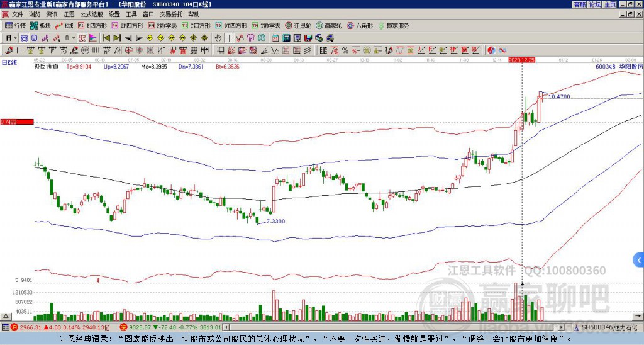The height and width of the screenshot is (345, 644).
Task: Toggle the crosshair cursor button
Action: (x=229, y=38)
